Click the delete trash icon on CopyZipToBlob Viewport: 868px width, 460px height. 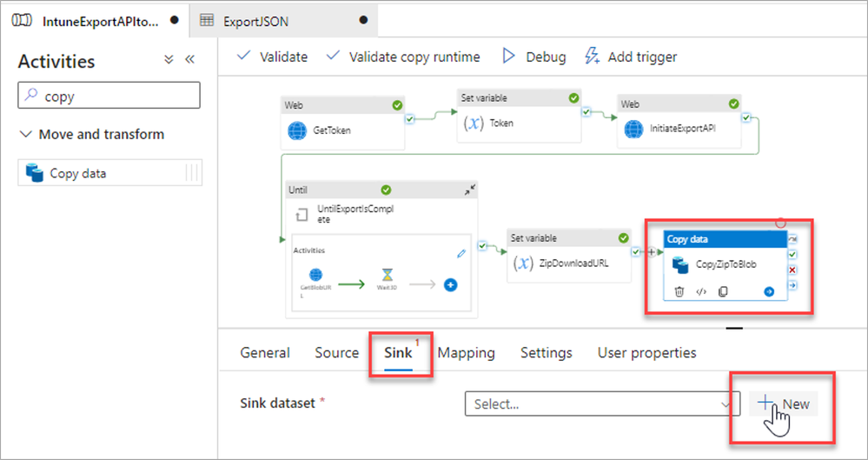(679, 292)
